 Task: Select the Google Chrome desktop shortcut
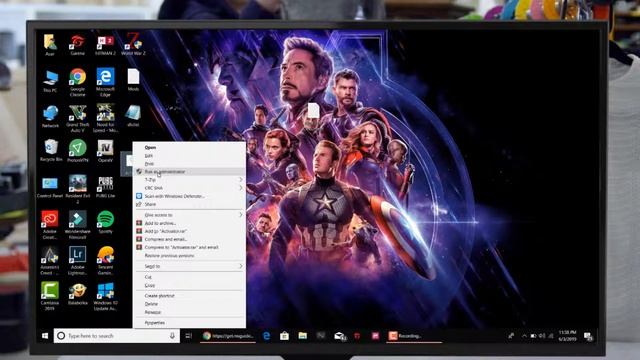[77, 82]
